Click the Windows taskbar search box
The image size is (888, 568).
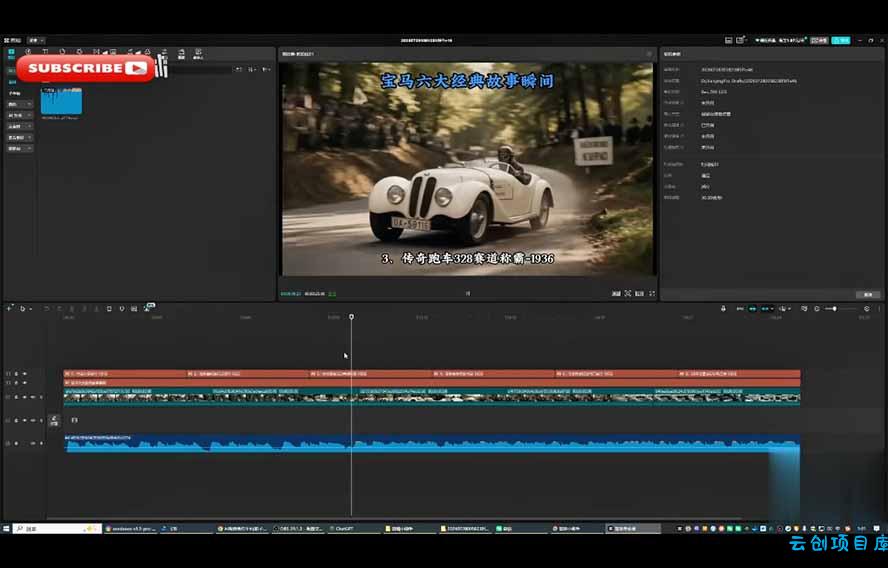pos(57,528)
